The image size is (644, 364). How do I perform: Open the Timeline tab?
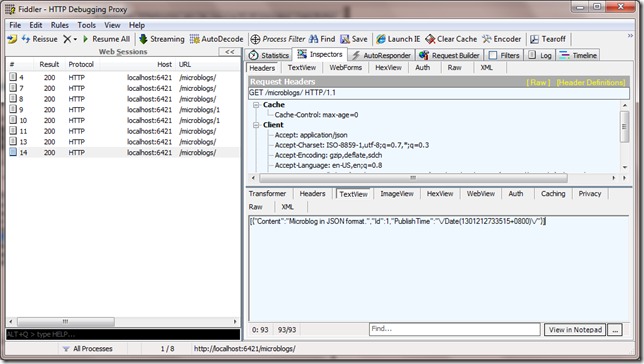click(578, 55)
